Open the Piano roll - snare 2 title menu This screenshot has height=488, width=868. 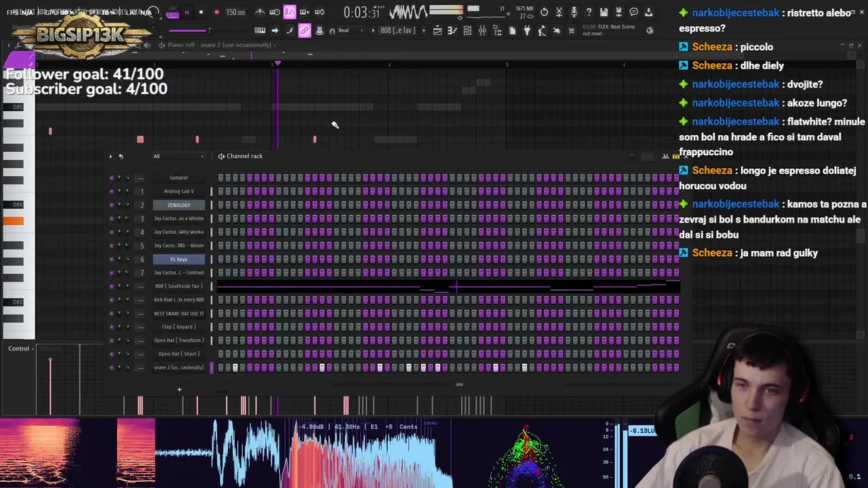[x=219, y=45]
